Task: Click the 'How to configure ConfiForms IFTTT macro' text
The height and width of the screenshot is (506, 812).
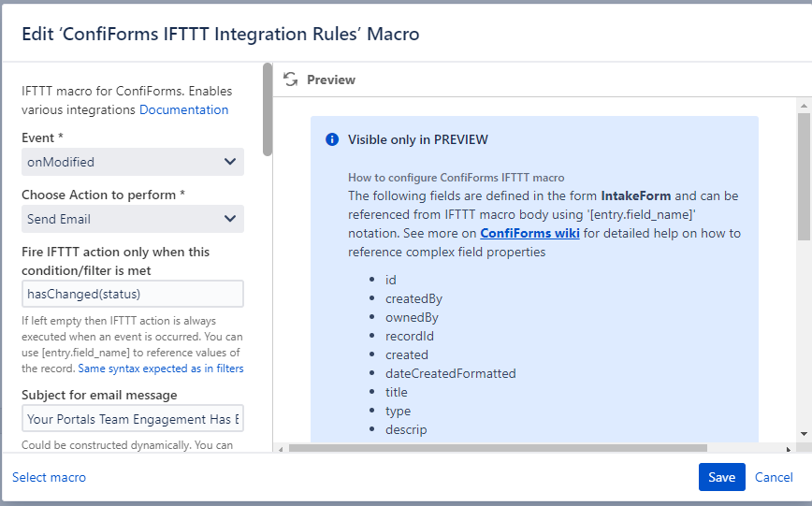Action: point(456,178)
